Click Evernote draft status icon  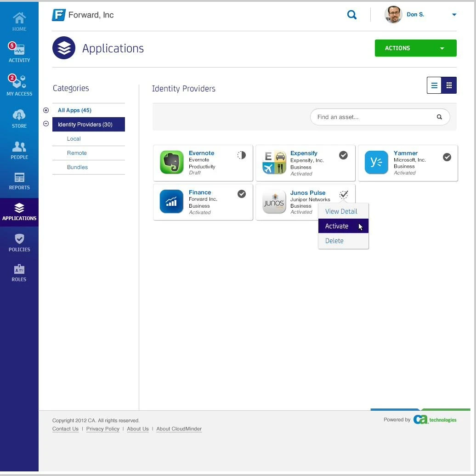[x=242, y=155]
